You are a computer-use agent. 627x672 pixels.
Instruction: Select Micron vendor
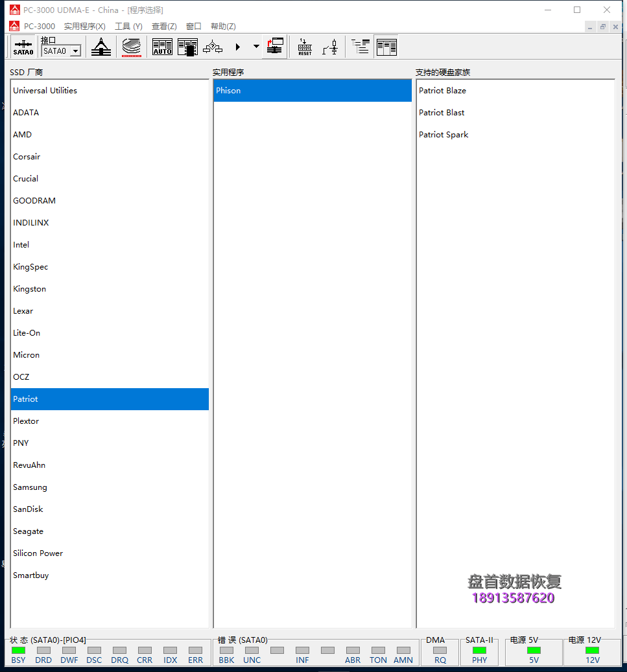pos(110,355)
